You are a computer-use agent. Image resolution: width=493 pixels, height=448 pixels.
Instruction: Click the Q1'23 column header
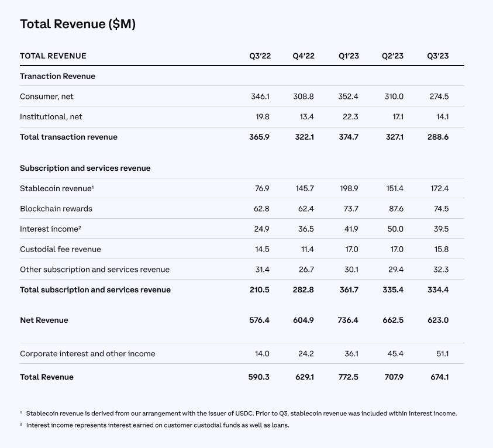click(x=349, y=56)
